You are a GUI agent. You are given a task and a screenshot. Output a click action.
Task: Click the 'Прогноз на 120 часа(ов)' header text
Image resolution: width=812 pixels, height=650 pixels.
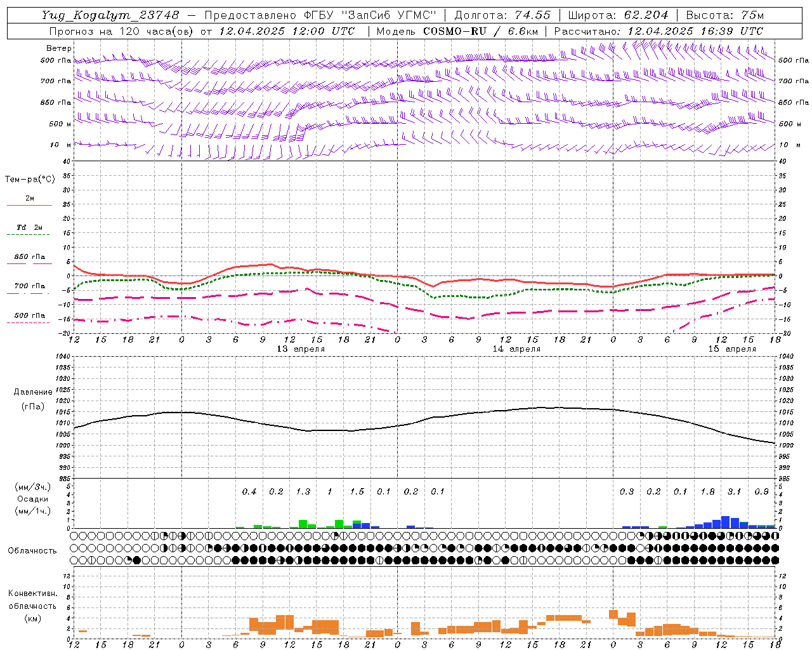(x=122, y=31)
